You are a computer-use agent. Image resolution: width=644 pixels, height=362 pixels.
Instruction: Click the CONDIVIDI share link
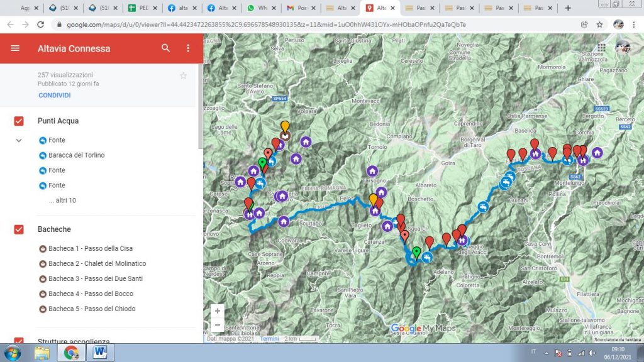pos(54,96)
